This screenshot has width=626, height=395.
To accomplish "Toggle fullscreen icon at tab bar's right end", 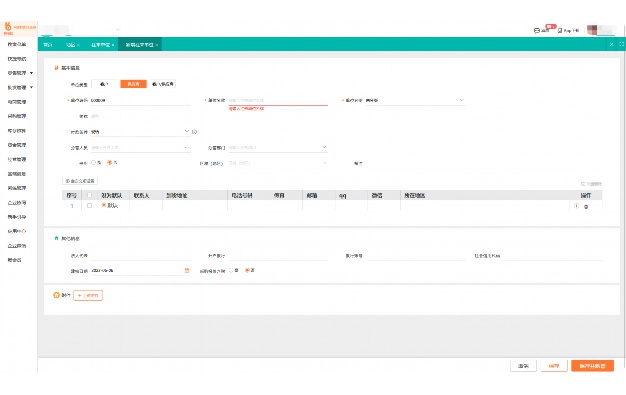I will (x=622, y=44).
